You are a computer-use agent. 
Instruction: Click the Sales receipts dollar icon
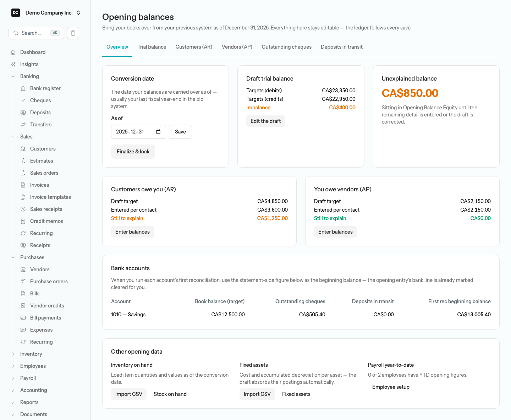[x=23, y=209]
